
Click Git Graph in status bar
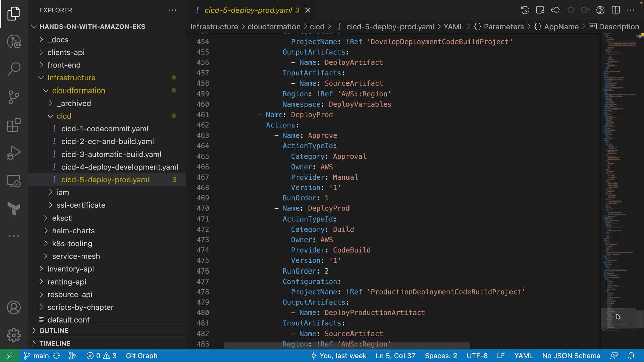pos(142,356)
